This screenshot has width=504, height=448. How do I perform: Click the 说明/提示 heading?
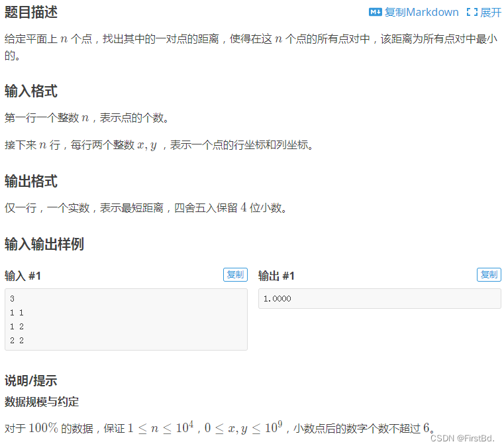pos(31,380)
